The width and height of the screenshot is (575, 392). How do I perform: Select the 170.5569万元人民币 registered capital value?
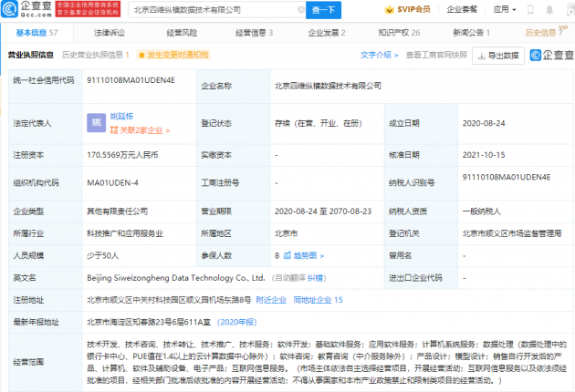pos(122,155)
